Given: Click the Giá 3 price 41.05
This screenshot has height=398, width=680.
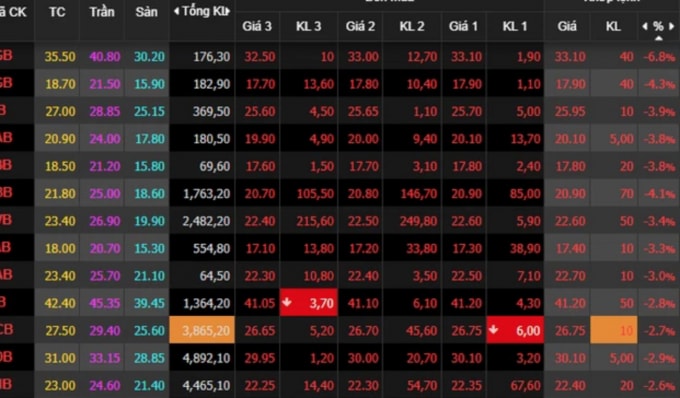Looking at the screenshot, I should pos(259,303).
